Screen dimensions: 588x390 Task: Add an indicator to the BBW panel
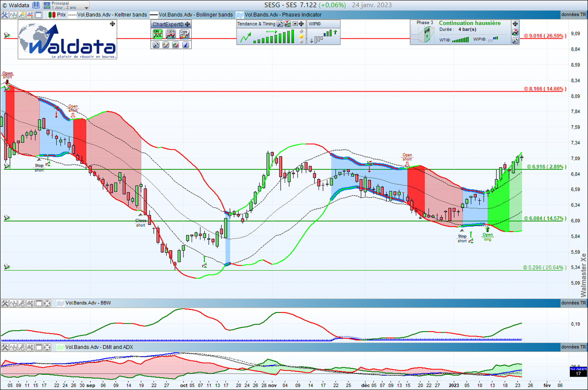pyautogui.click(x=13, y=303)
